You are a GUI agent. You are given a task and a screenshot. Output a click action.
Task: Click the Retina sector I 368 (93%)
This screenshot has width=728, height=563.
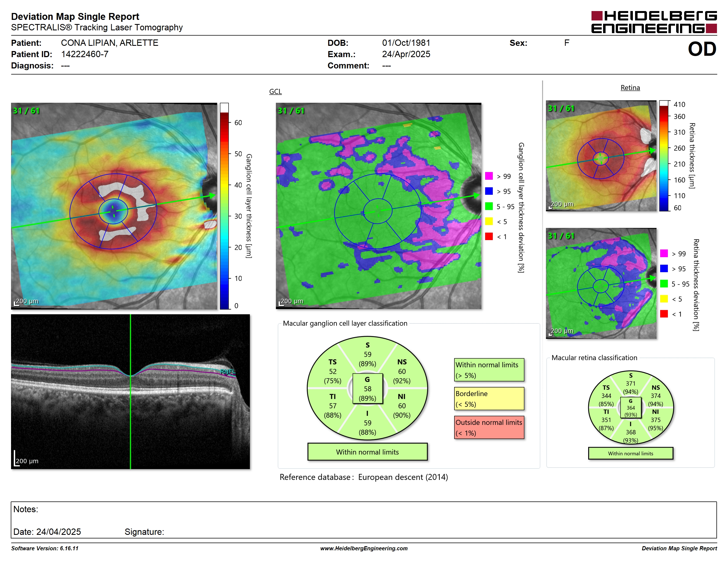[630, 432]
